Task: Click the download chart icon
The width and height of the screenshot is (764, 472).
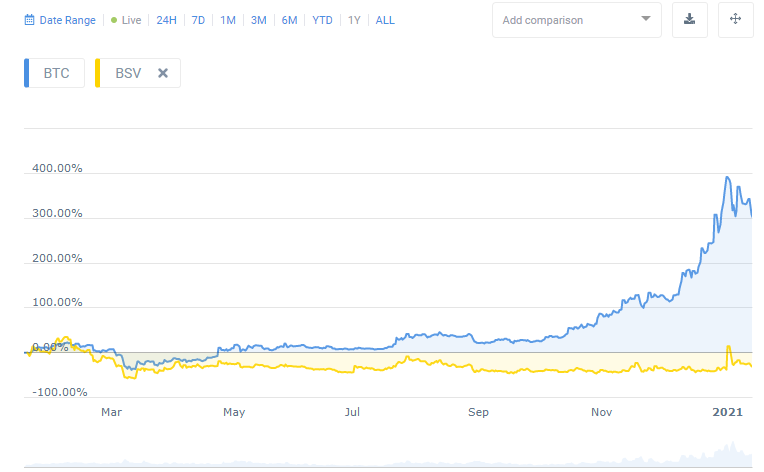Action: click(x=690, y=19)
